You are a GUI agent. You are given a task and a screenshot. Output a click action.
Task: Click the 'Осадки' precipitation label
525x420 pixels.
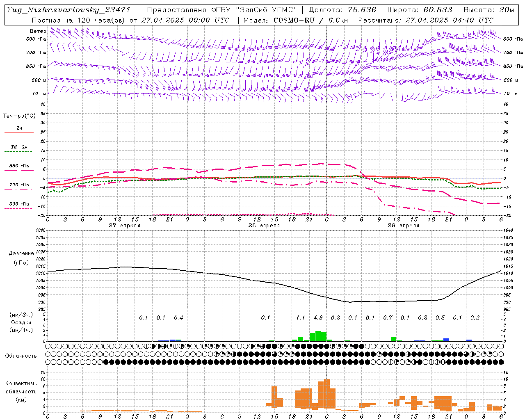click(21, 322)
